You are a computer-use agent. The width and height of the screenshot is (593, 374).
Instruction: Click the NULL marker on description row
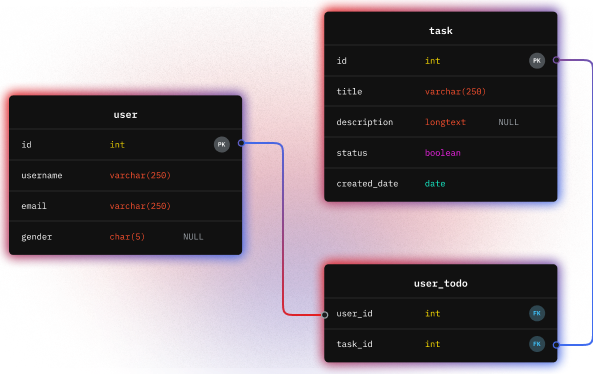[508, 122]
